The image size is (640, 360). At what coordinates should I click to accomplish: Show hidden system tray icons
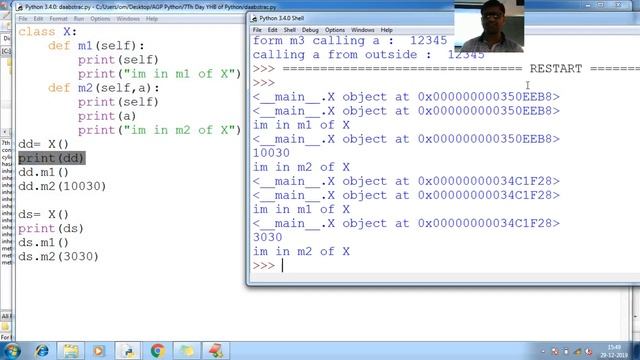tap(543, 351)
